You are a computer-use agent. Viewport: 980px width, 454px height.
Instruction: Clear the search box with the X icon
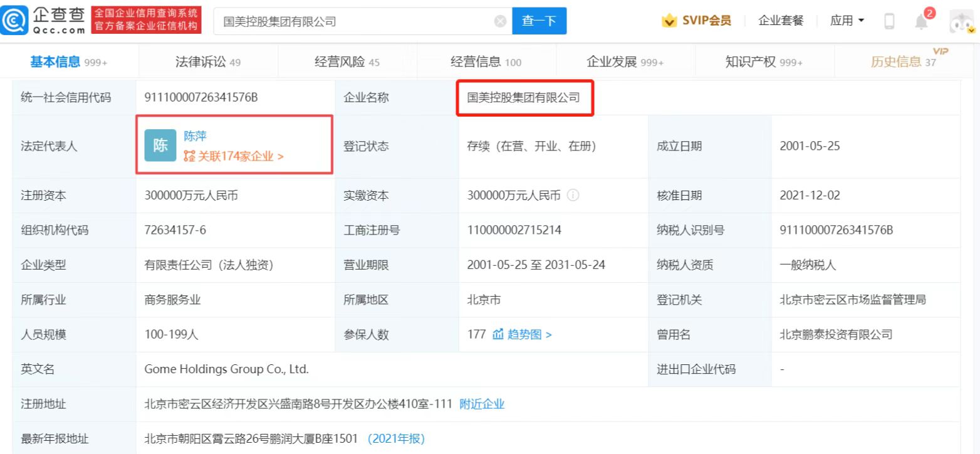(500, 21)
